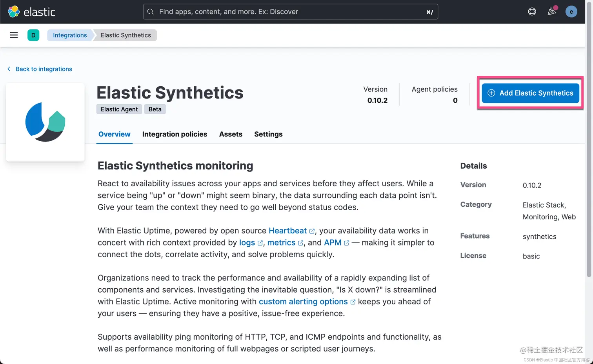
Task: Click the Elastic Agent badge
Action: point(119,109)
